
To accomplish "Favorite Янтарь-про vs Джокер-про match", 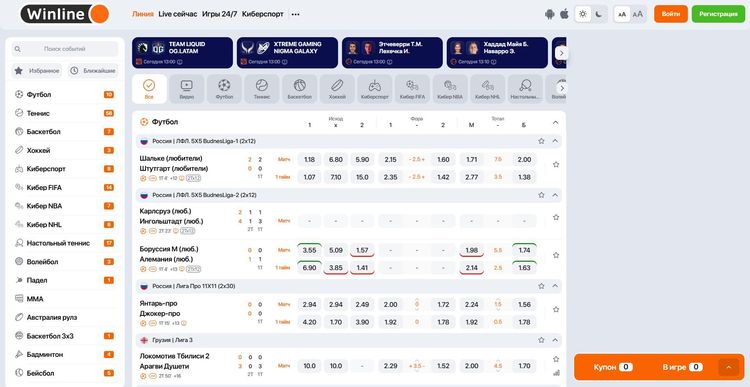I will click(x=556, y=310).
